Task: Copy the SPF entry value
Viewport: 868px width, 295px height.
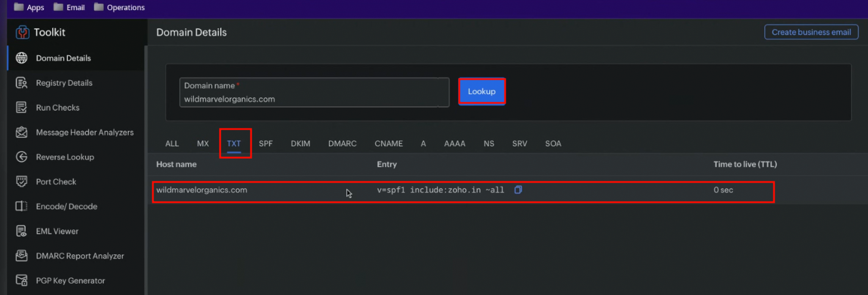Action: click(x=518, y=190)
